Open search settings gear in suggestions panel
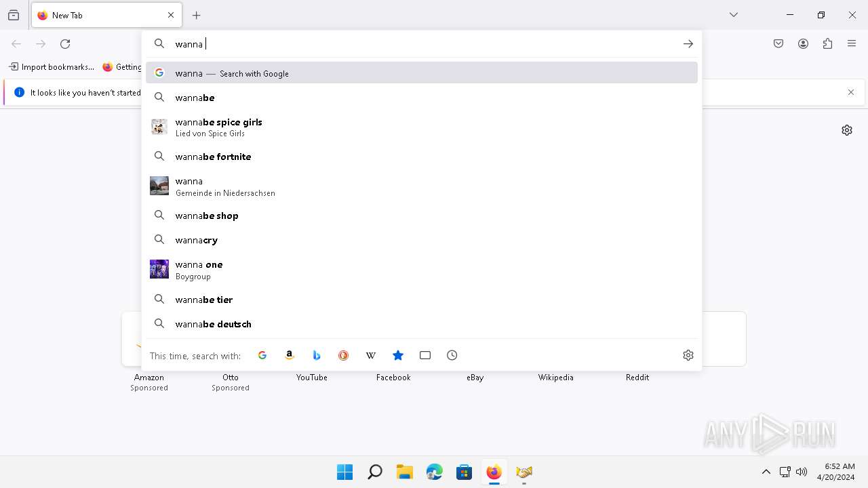The height and width of the screenshot is (488, 868). pos(688,355)
